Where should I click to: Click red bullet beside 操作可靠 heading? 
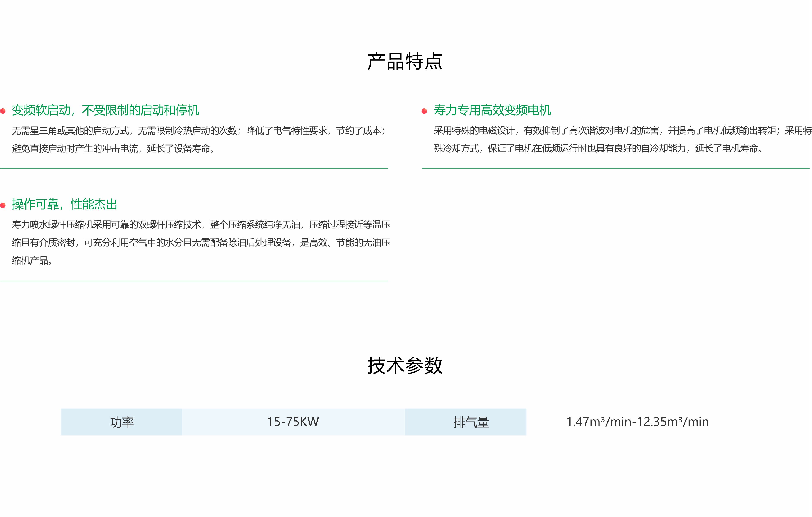[x=3, y=205]
